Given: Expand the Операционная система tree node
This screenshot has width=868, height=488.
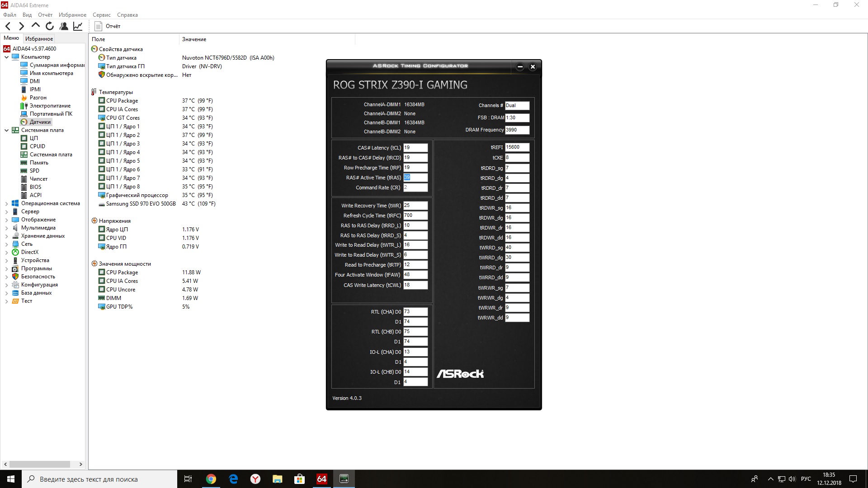Looking at the screenshot, I should [x=6, y=204].
